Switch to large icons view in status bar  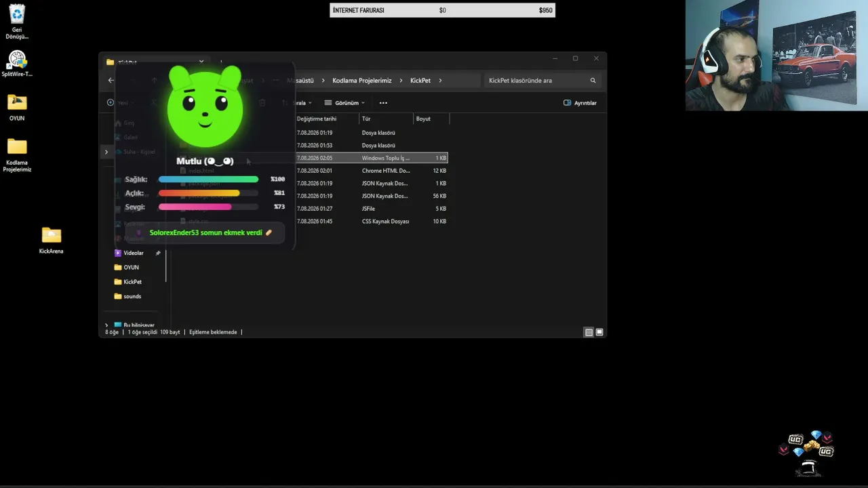599,332
